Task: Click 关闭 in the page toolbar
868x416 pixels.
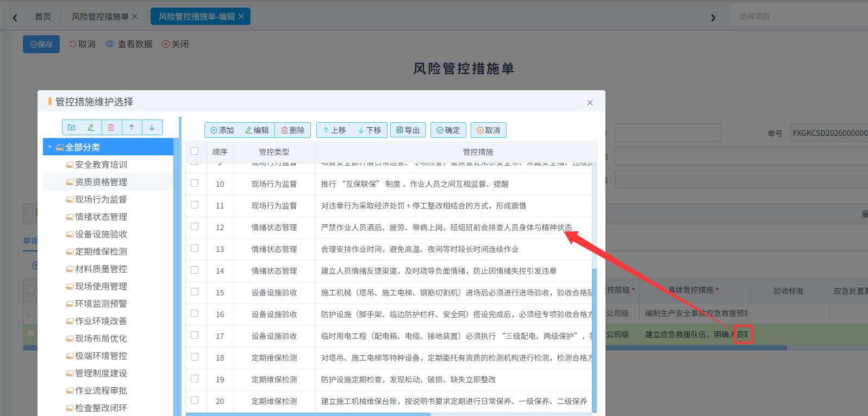Action: [176, 45]
